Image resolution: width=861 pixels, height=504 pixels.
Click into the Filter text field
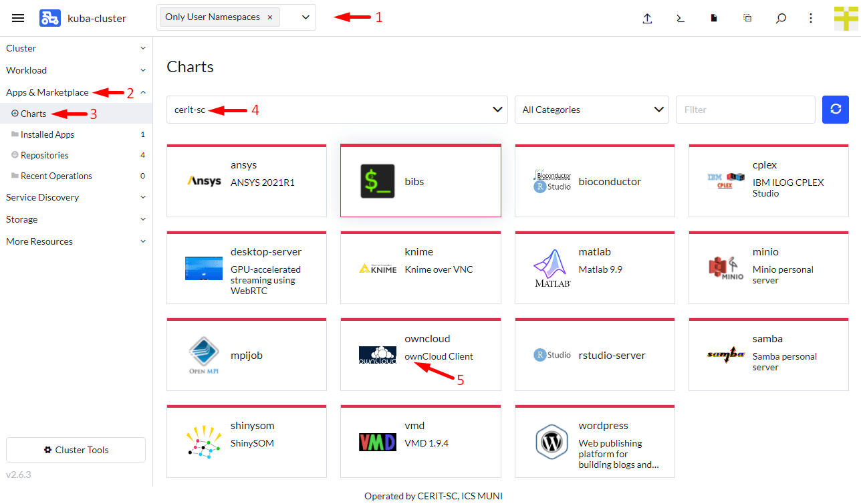click(745, 110)
